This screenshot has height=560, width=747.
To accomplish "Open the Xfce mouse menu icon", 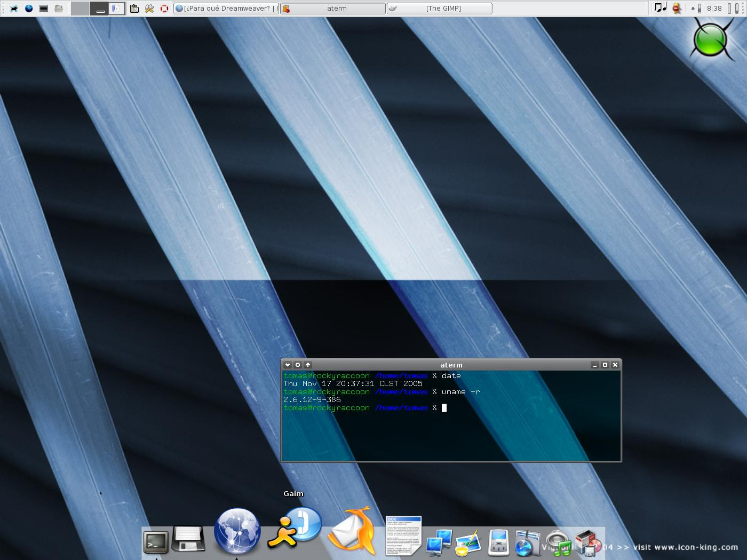I will [x=14, y=9].
